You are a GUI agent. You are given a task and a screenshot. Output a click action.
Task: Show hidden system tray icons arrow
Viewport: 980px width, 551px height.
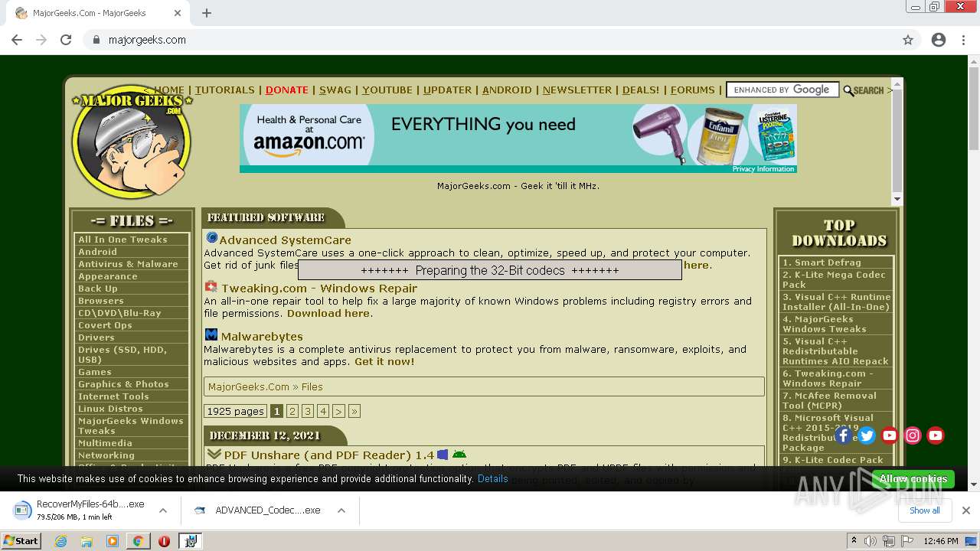click(x=854, y=540)
